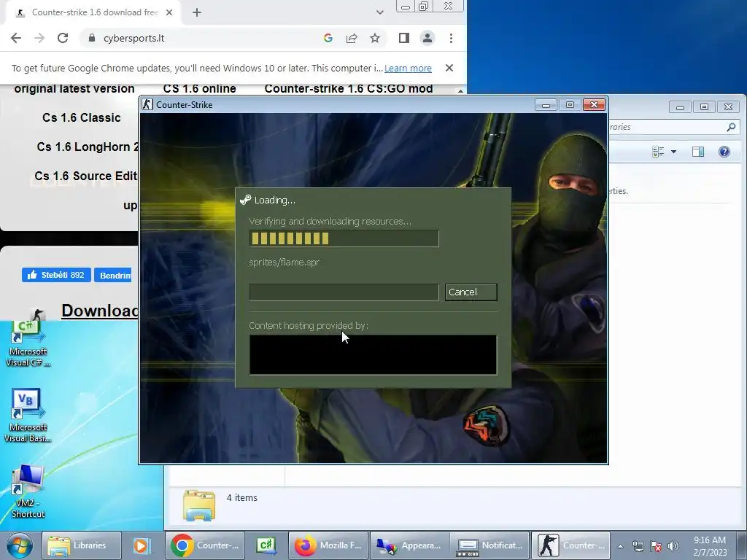Open view options dropdown arrow in Libraries
Image resolution: width=747 pixels, height=560 pixels.
click(673, 152)
